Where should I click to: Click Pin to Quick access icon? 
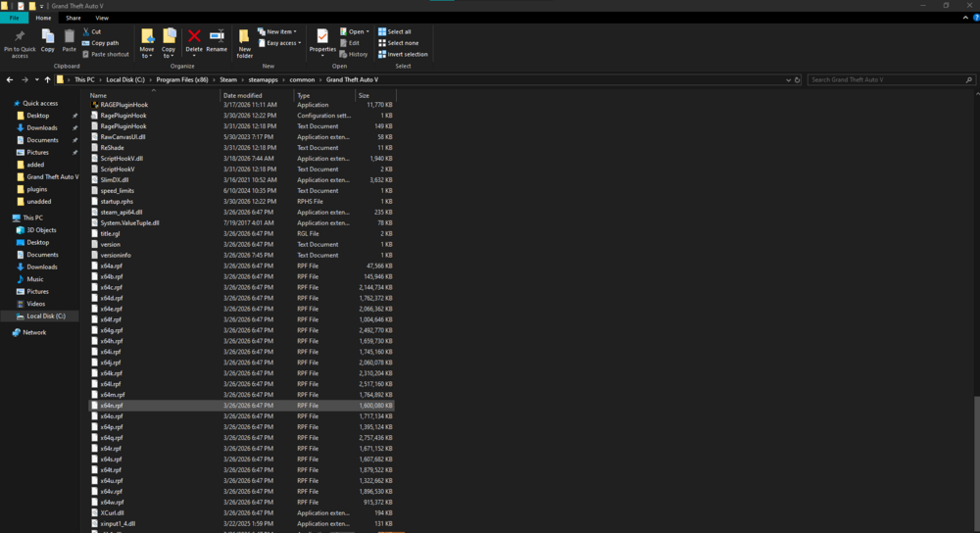tap(20, 37)
